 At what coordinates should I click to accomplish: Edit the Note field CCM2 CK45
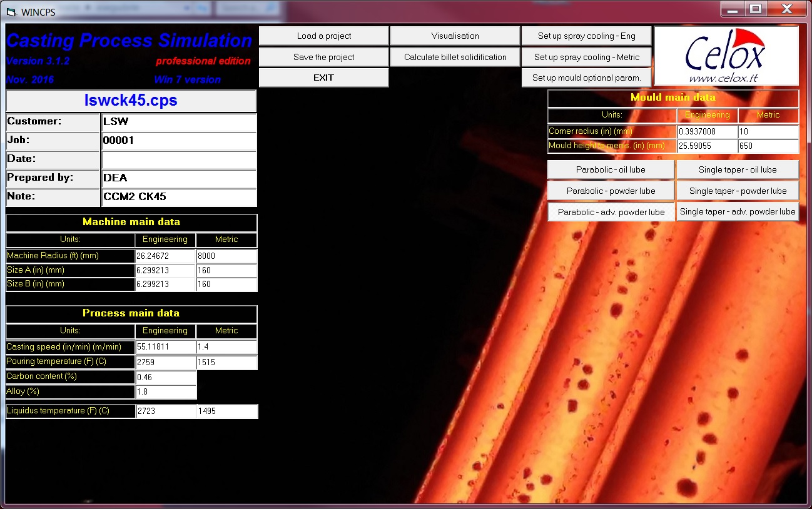[179, 198]
